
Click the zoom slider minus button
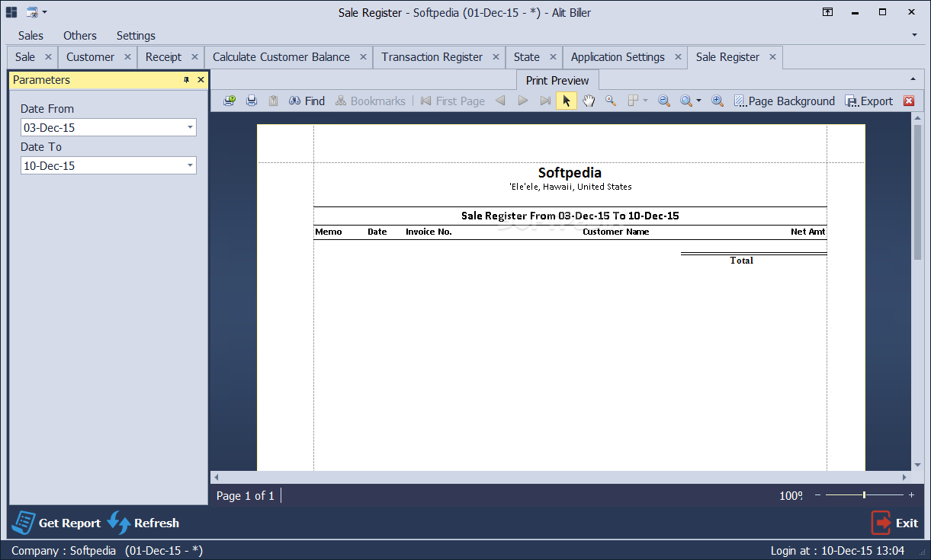click(818, 495)
